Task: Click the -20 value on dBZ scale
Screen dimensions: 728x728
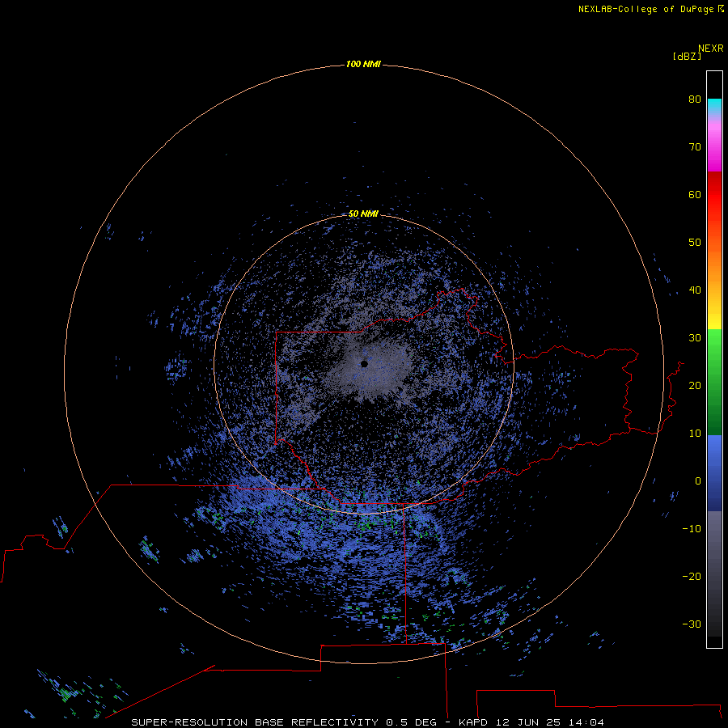Action: tap(692, 576)
